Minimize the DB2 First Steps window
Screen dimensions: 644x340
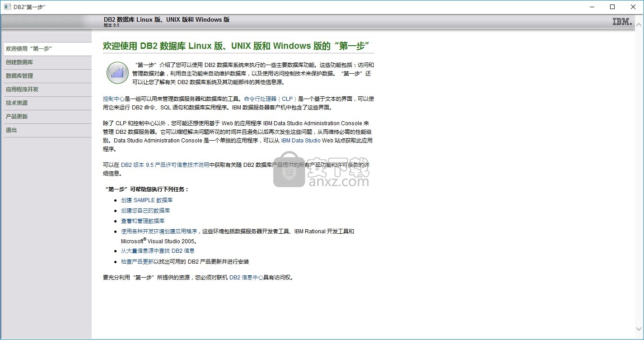tap(592, 7)
